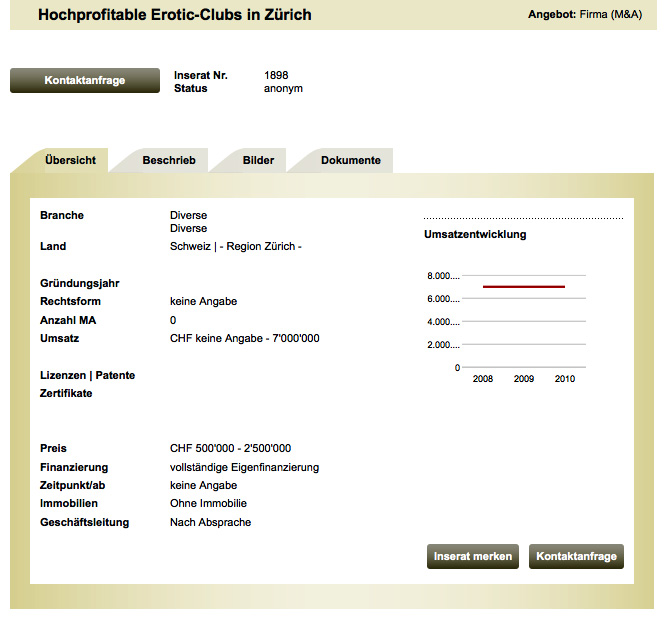
Task: Click the Hochprofitable Erotic-Clubs in Zürich title
Action: (174, 15)
